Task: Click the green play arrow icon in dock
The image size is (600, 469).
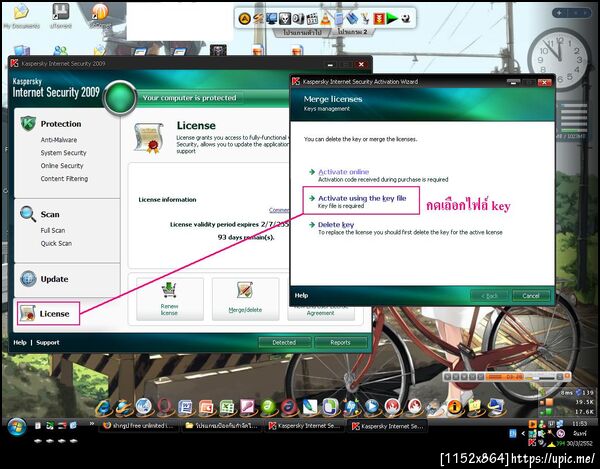Action: 392,18
